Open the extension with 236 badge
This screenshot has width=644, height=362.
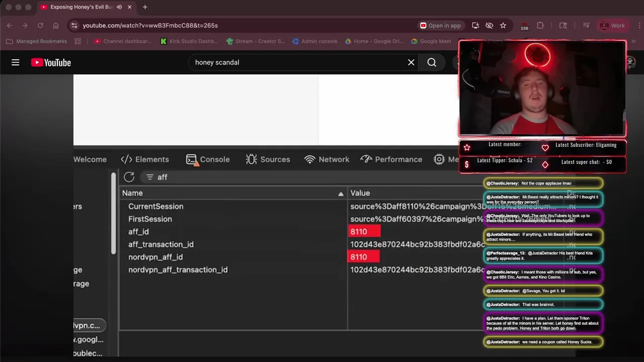click(x=524, y=26)
